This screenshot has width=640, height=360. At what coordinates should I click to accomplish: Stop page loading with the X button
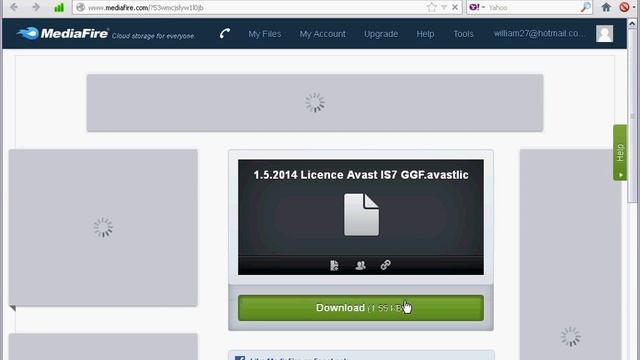click(x=455, y=7)
